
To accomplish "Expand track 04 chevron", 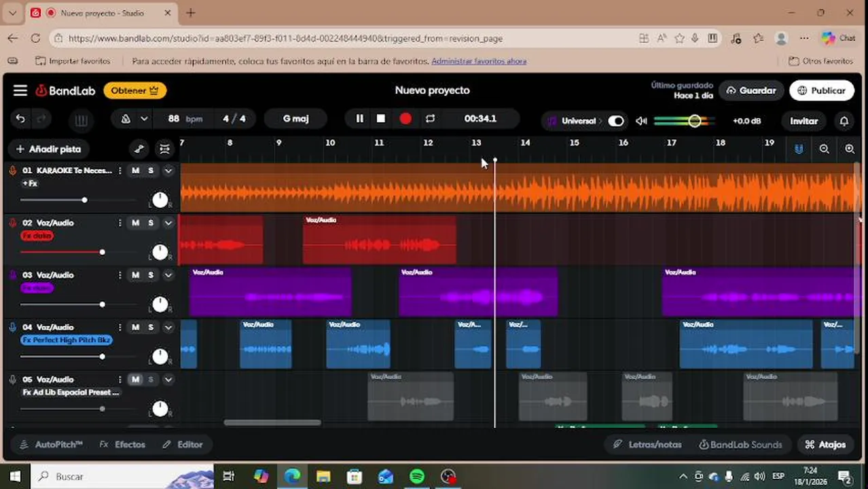I will tap(168, 327).
